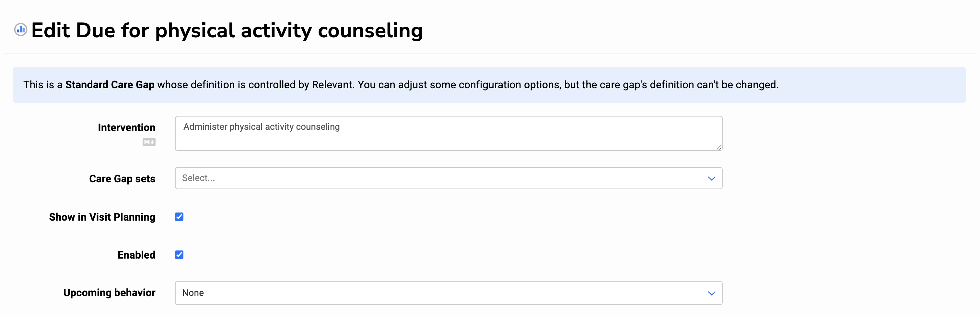
Task: Disable the Show in Visit Planning checkbox
Action: (x=179, y=217)
